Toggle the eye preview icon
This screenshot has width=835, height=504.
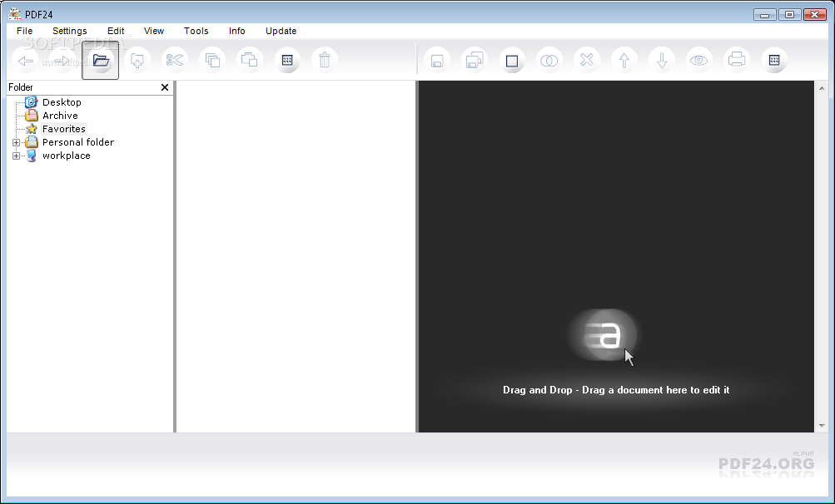pyautogui.click(x=699, y=60)
